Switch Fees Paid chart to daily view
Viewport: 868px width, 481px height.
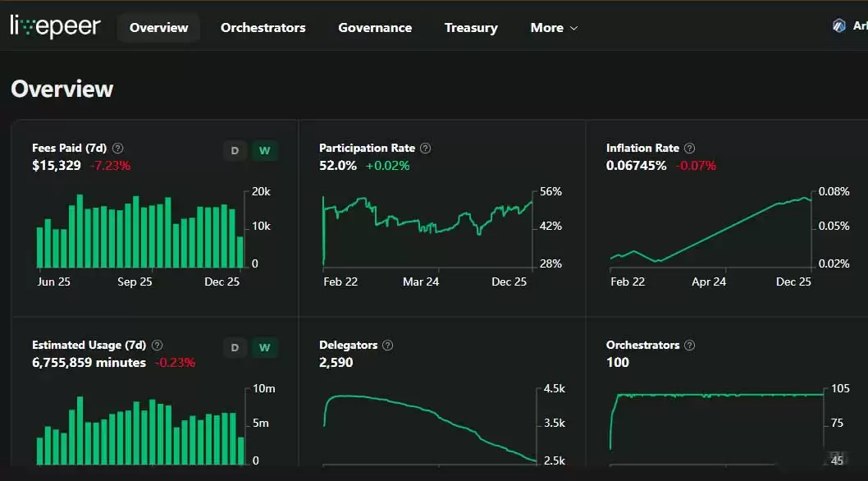[x=235, y=151]
